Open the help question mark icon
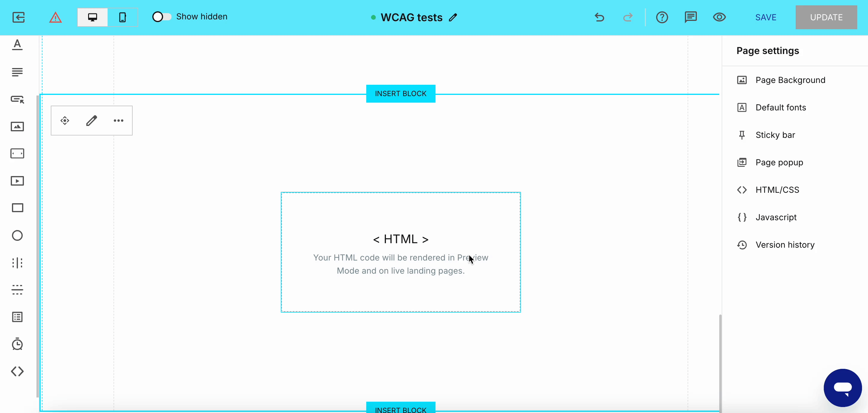 pos(662,17)
